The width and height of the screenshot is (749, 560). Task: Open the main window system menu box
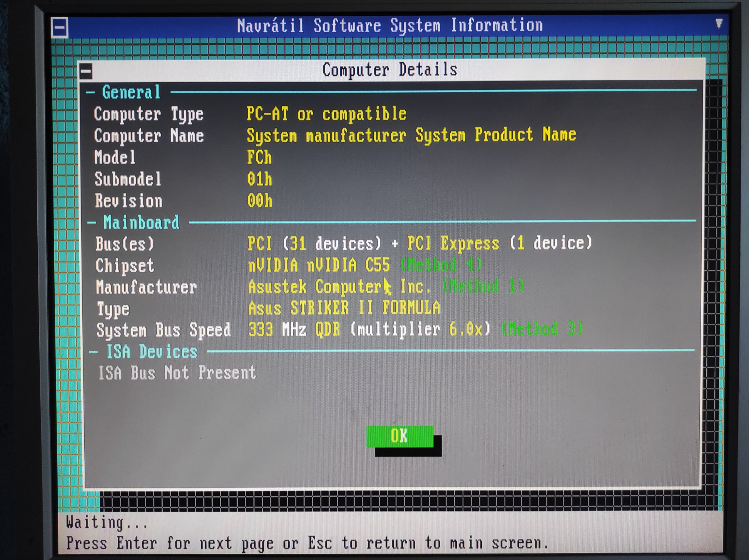tap(60, 28)
